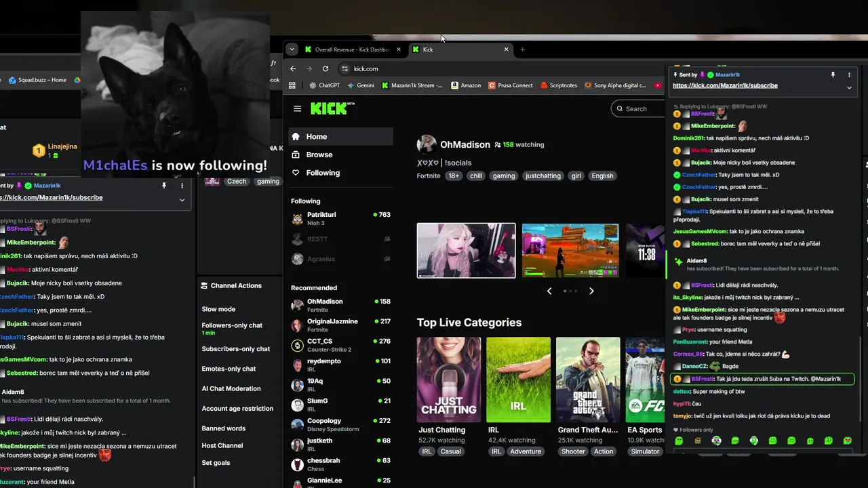Image resolution: width=868 pixels, height=488 pixels.
Task: Open the ChatGPT bookmark
Action: click(x=324, y=85)
